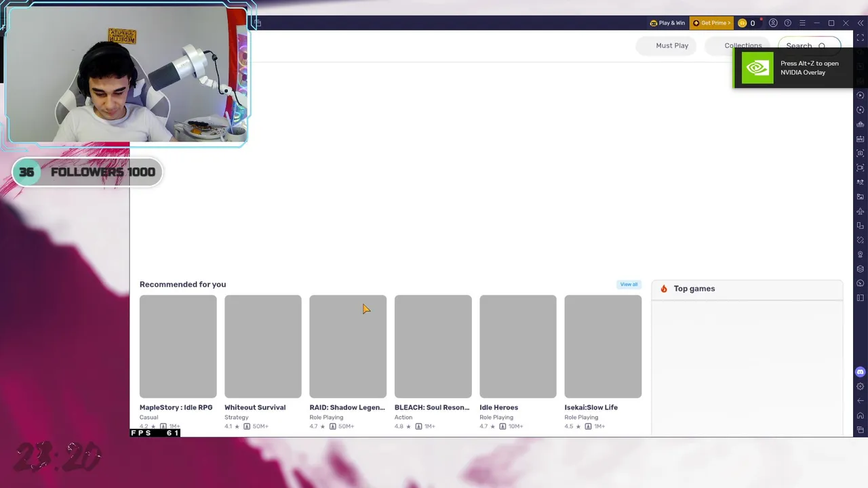
Task: Open the Play & Win rewards
Action: coord(667,23)
